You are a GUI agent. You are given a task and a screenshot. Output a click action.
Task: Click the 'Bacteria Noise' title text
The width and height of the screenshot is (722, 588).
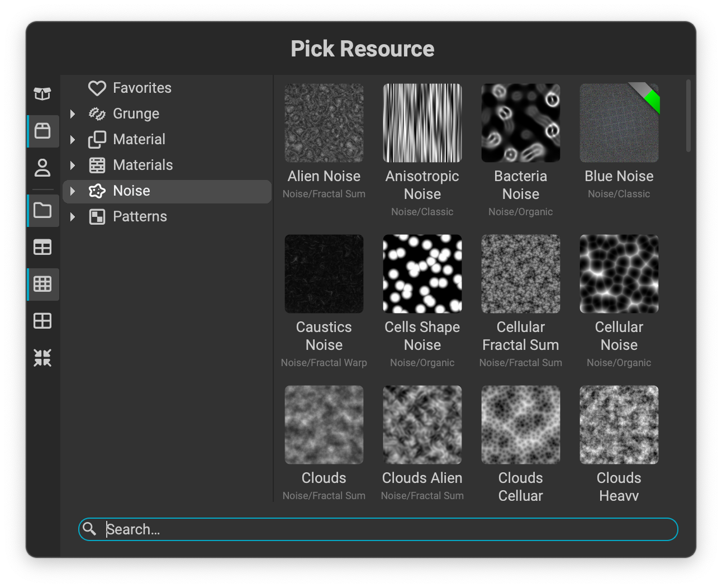(521, 185)
